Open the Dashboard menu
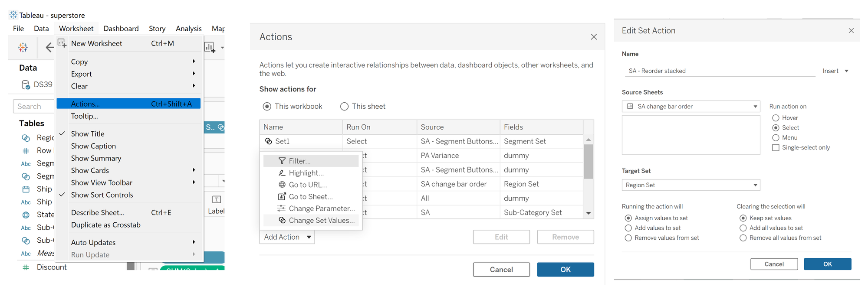 coord(121,29)
